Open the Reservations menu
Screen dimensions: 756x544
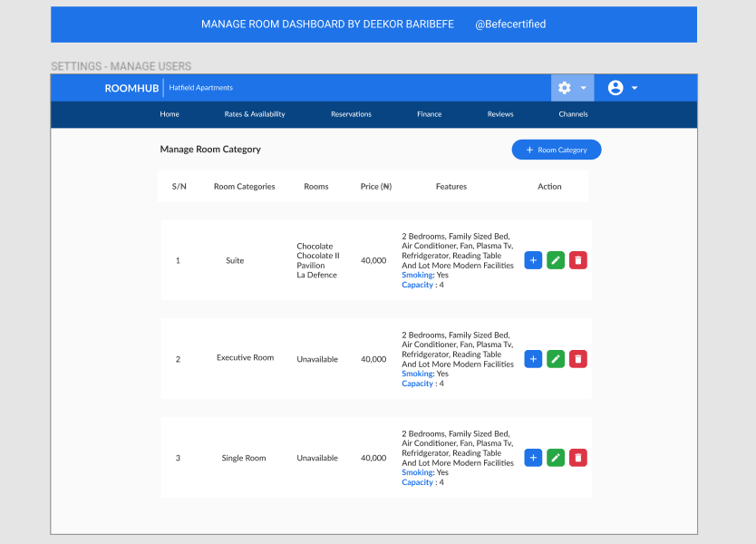pyautogui.click(x=351, y=114)
